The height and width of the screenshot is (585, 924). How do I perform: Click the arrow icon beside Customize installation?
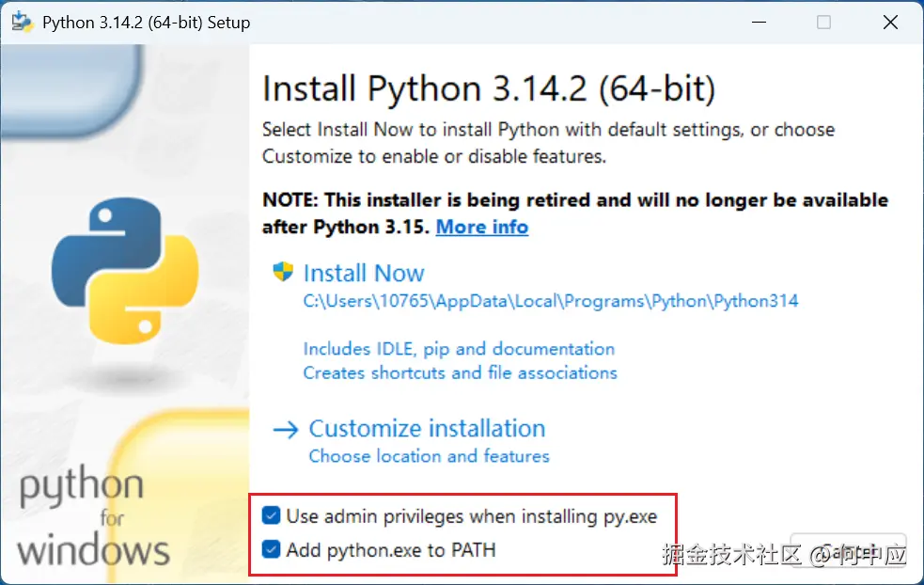click(285, 429)
